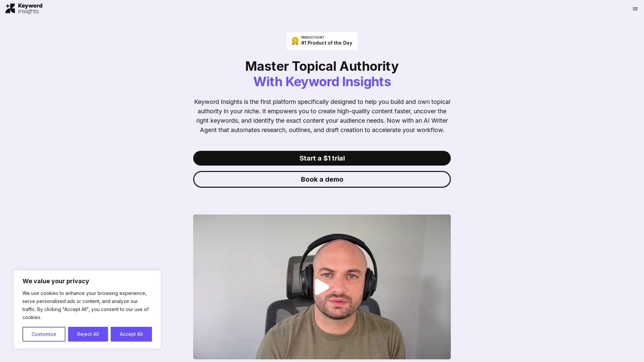This screenshot has width=644, height=362.
Task: Reject All cookies
Action: tap(88, 334)
